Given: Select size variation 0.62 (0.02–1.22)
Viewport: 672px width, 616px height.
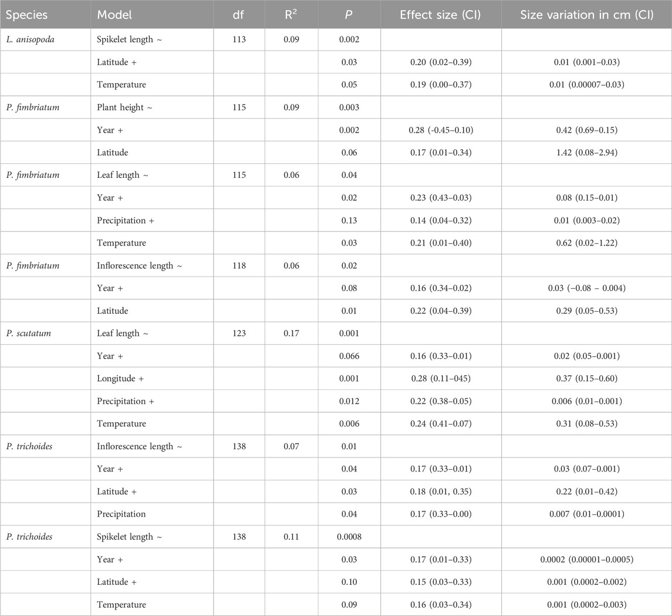Looking at the screenshot, I should point(586,243).
